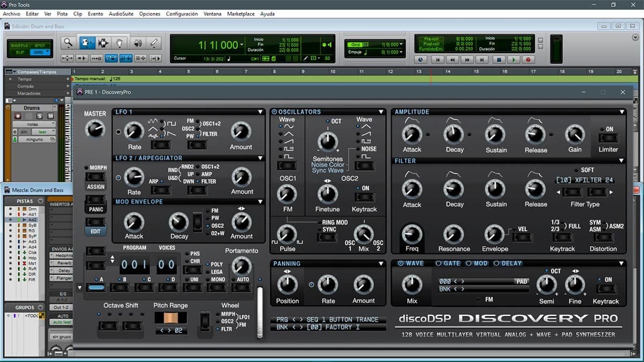644x362 pixels.
Task: Expand the Tempo ruler row
Action: (x=11, y=79)
